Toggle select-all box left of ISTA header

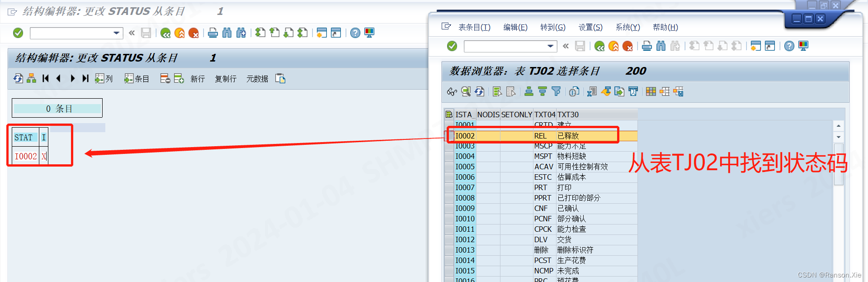pos(449,115)
